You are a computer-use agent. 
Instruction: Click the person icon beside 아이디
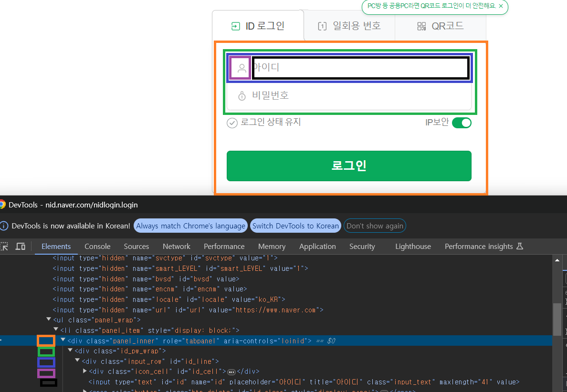click(241, 68)
